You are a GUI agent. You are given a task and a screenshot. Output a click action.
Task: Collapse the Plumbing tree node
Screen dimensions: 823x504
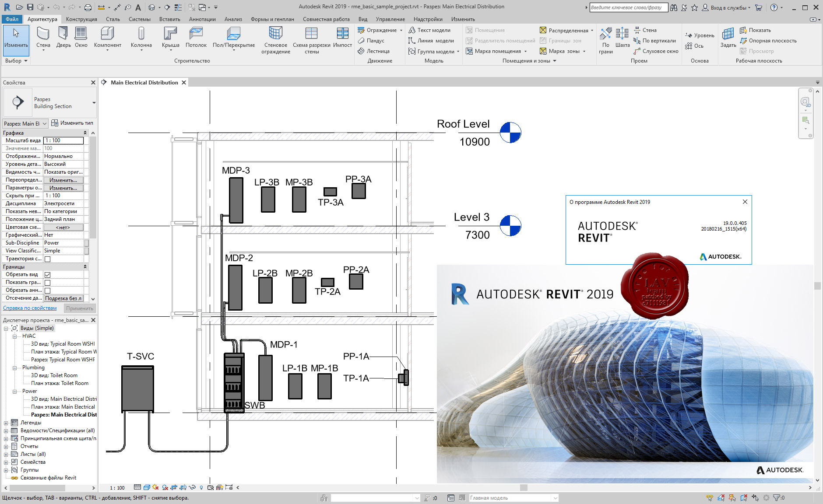(x=14, y=367)
